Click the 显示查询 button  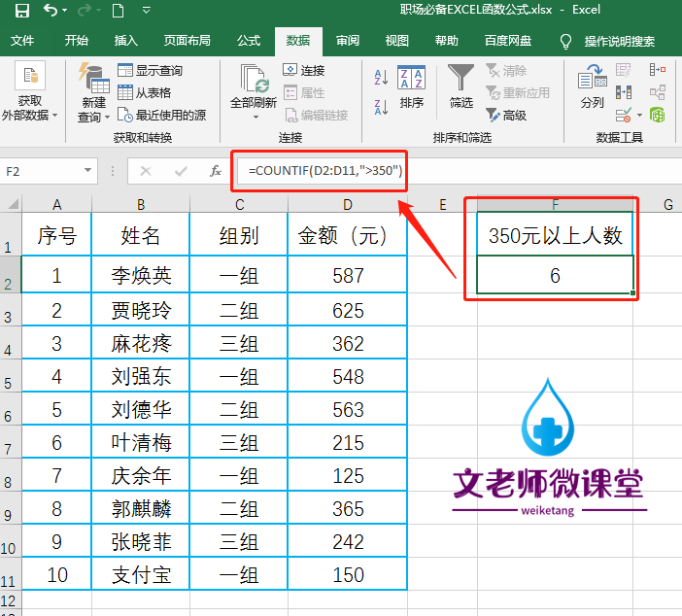pos(151,70)
